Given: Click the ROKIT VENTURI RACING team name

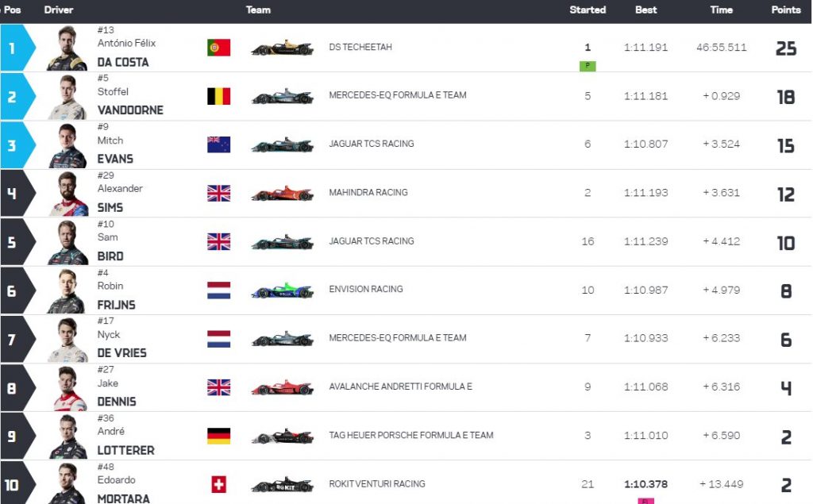Looking at the screenshot, I should [377, 484].
